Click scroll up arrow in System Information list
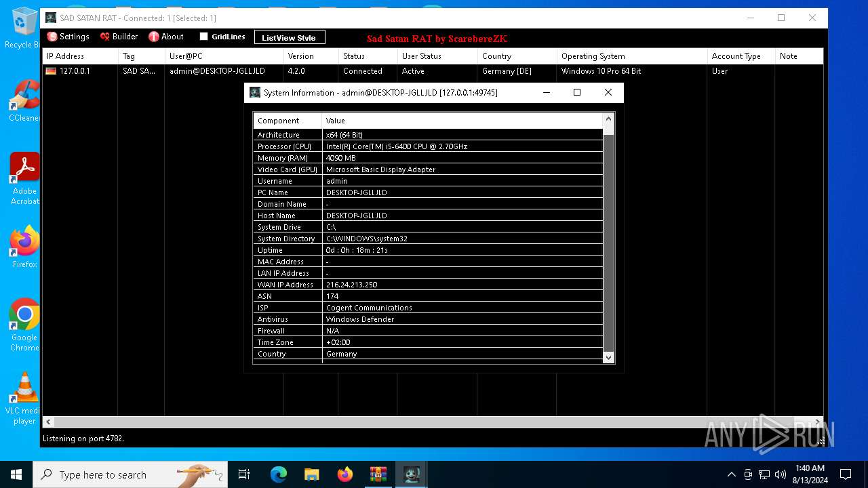The width and height of the screenshot is (868, 488). [608, 119]
